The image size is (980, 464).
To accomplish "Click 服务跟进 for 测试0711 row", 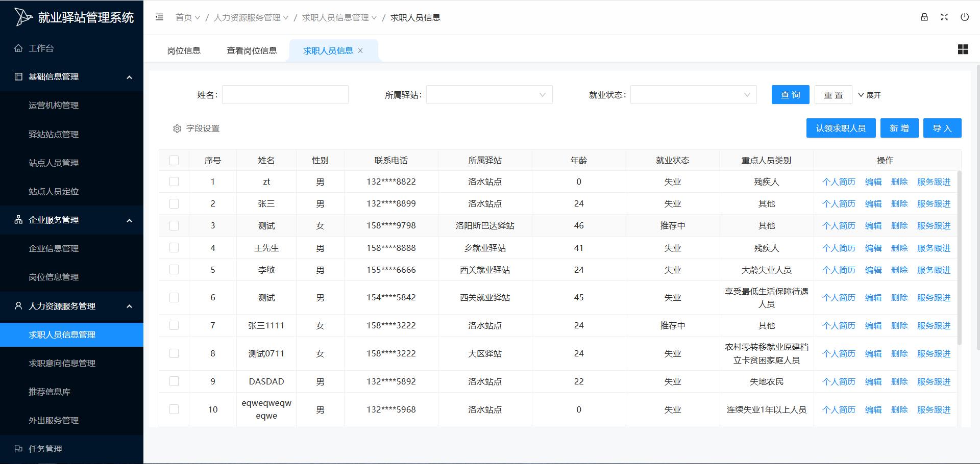I will pyautogui.click(x=934, y=353).
